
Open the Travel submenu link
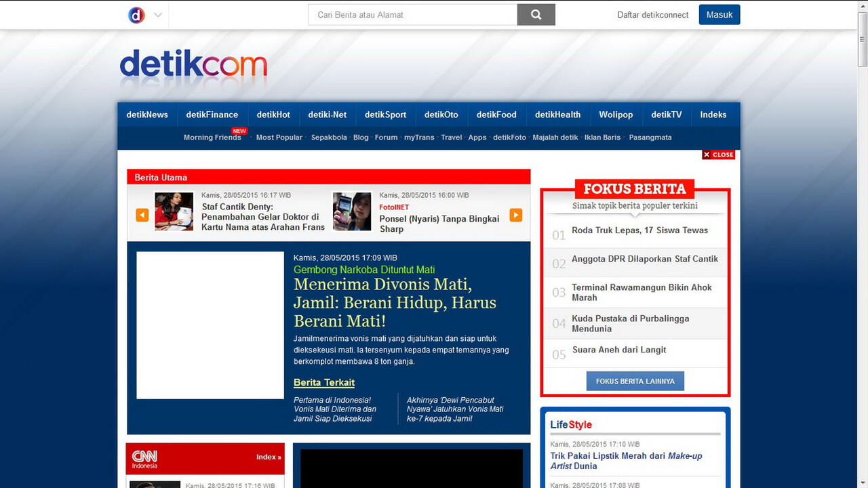click(451, 138)
